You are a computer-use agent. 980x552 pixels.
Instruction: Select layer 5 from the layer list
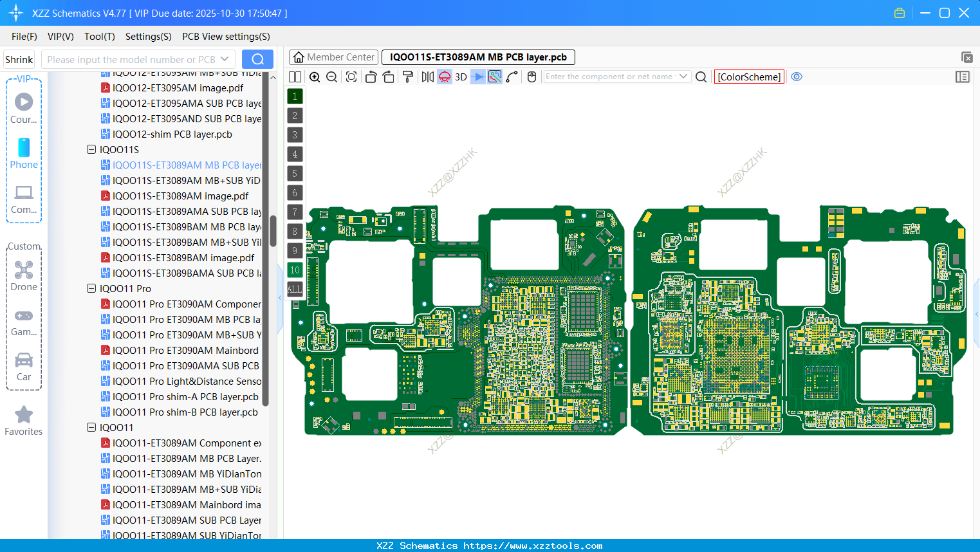[295, 174]
